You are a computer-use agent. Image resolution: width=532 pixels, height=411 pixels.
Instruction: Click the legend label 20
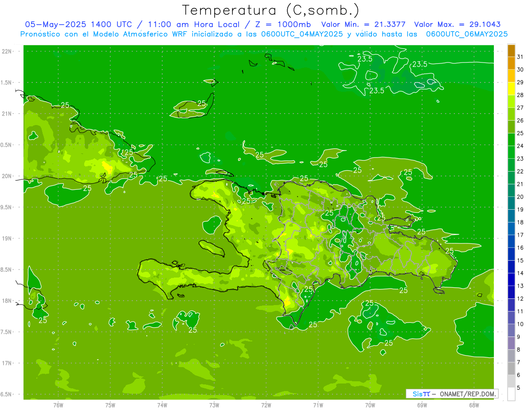pos(520,197)
